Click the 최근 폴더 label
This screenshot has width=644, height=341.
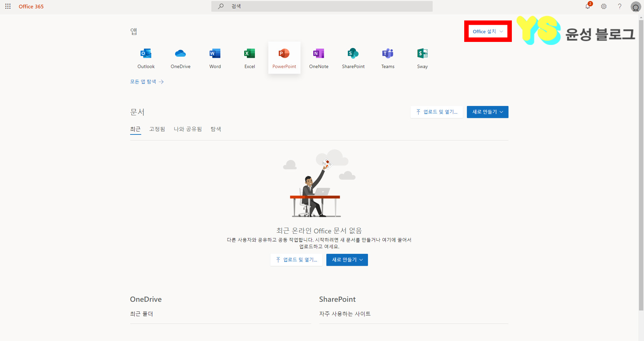(142, 314)
